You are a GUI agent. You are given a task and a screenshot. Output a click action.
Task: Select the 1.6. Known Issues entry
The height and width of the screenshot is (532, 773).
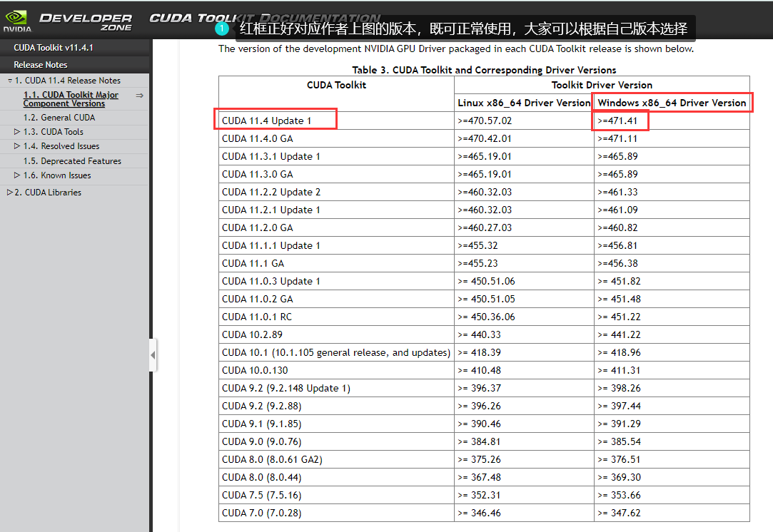[57, 175]
